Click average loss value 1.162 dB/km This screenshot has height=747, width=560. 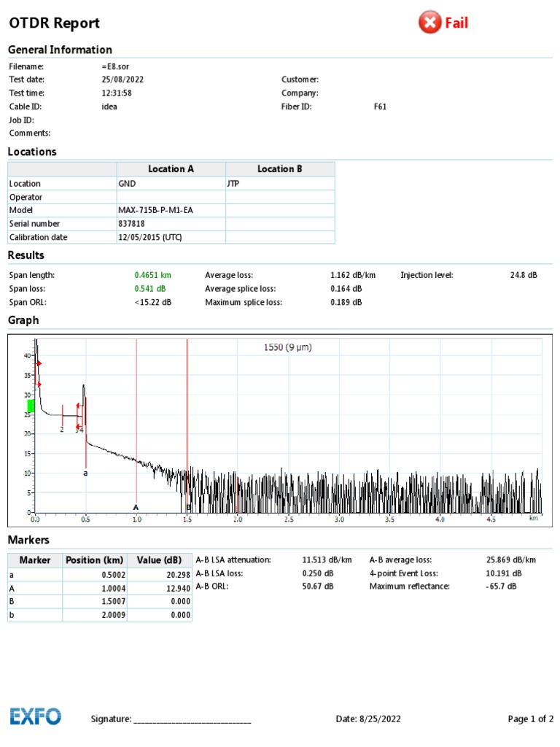click(x=353, y=275)
